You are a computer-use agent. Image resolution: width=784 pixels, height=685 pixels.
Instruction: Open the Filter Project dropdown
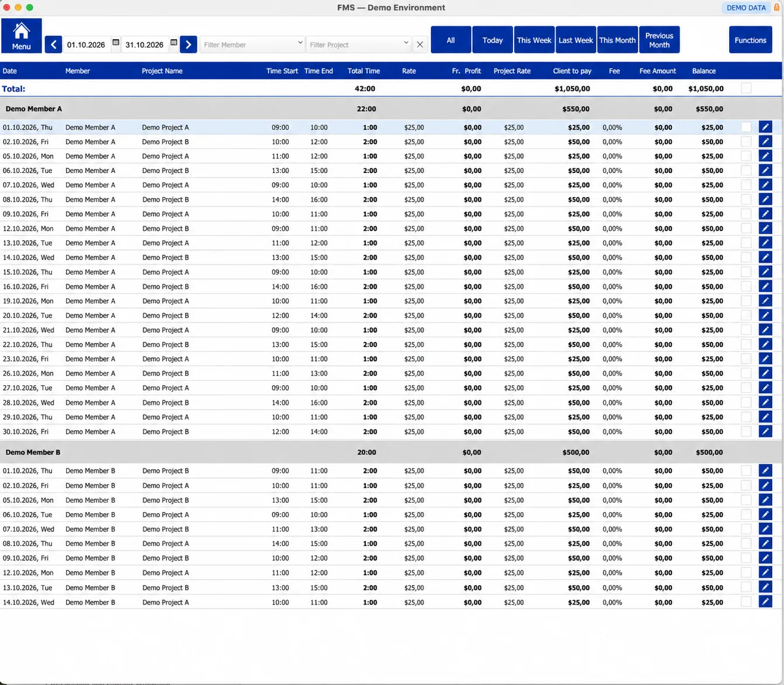click(358, 44)
